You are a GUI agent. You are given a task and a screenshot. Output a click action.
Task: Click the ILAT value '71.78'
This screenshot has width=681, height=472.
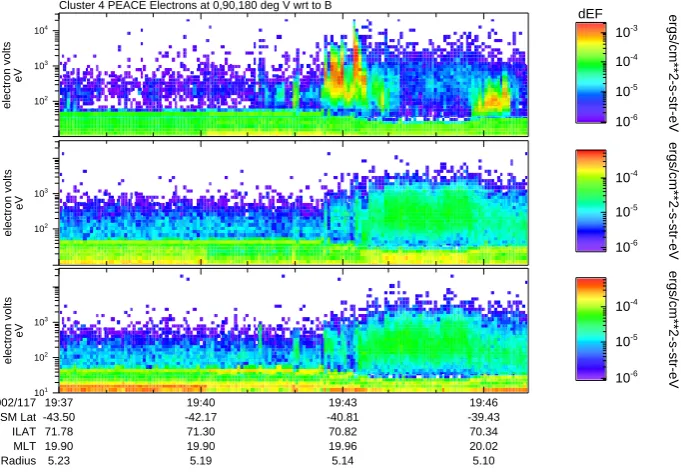pyautogui.click(x=59, y=432)
